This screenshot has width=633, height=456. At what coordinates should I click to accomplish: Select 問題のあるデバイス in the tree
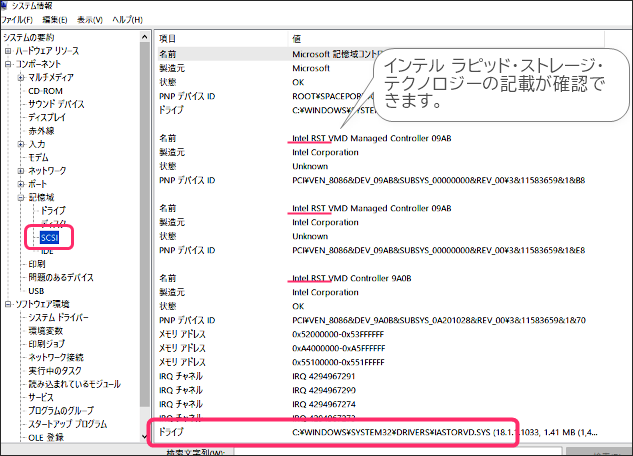[x=61, y=278]
